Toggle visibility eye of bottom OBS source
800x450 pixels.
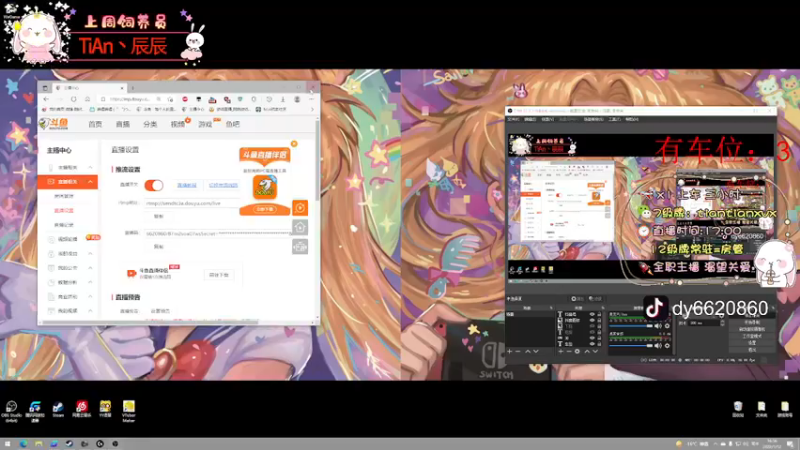pyautogui.click(x=592, y=344)
